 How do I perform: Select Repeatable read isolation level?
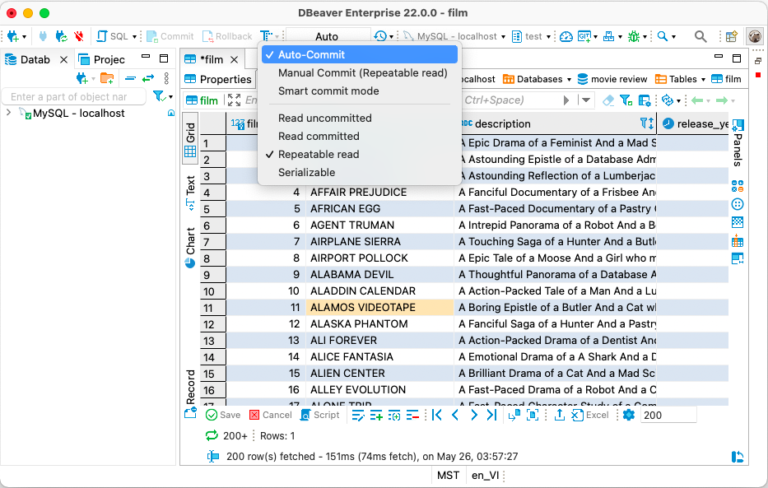tap(318, 154)
